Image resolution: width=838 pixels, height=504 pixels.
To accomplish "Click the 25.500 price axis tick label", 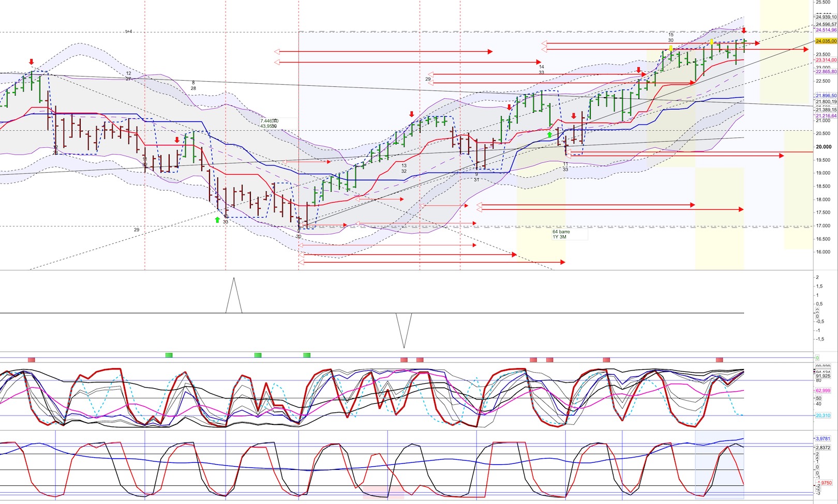I will 823,3.
